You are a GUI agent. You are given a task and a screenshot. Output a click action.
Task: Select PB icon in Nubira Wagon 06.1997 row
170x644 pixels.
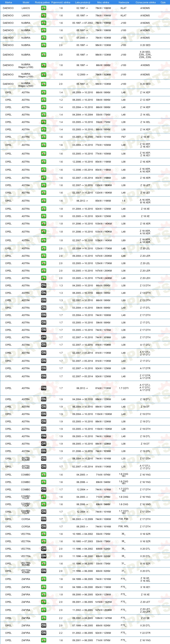coord(44,65)
